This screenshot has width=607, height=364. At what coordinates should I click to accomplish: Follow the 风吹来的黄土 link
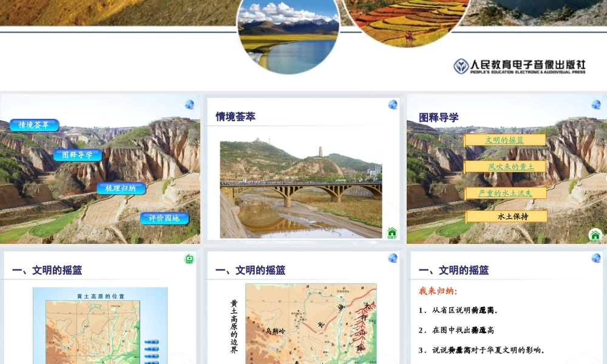511,167
